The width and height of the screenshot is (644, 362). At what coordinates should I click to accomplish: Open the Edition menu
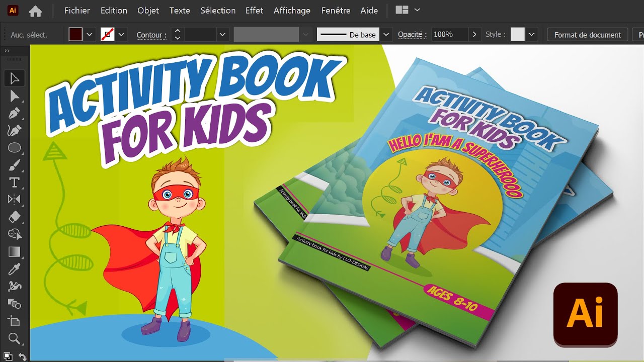[114, 10]
